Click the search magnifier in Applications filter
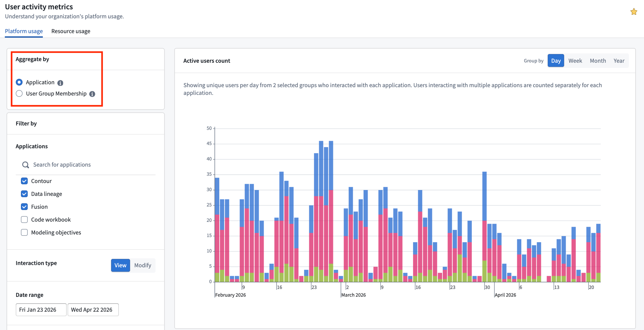Screen dimensions: 644x330 click(25, 165)
